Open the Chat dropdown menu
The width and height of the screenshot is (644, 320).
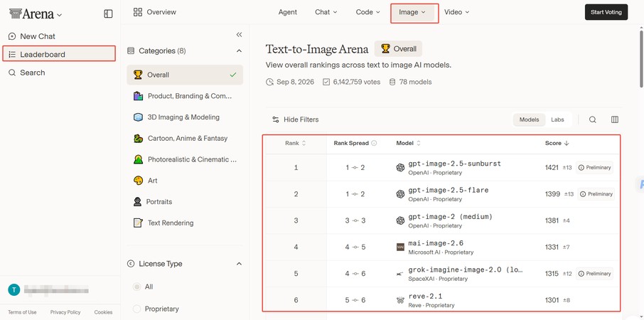[x=326, y=12]
